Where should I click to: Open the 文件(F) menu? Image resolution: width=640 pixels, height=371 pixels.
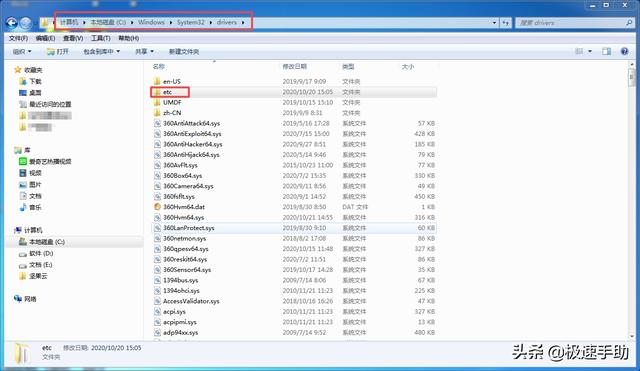click(x=18, y=38)
